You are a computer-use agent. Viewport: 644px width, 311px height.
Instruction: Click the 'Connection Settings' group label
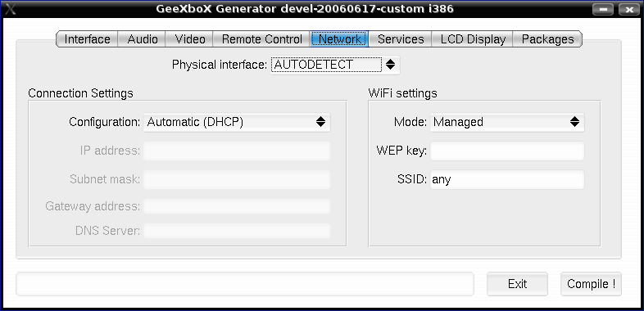(80, 93)
